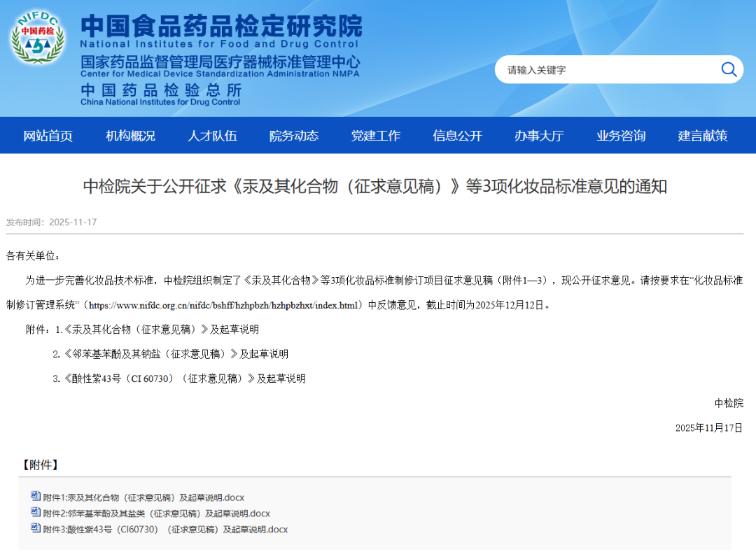Image resolution: width=756 pixels, height=559 pixels.
Task: Download 附件1 汞及其化合物 docx file
Action: coord(143,497)
